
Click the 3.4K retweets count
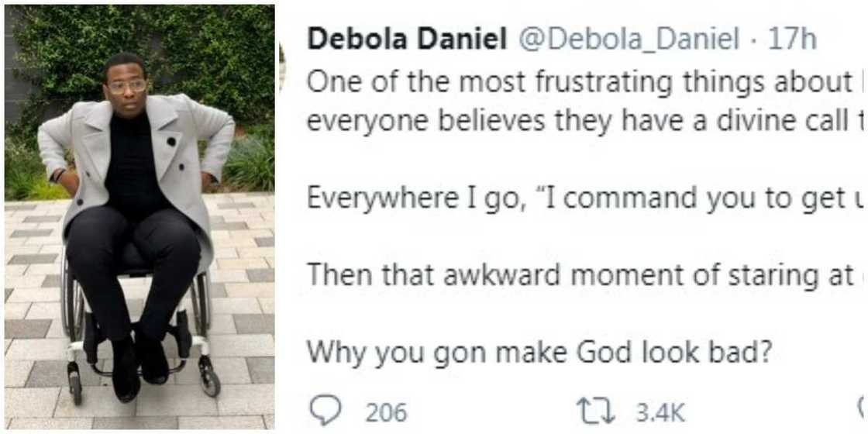(659, 412)
